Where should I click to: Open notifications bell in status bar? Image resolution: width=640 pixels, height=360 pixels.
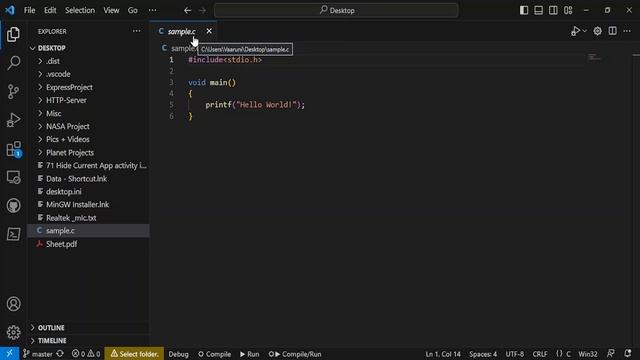[628, 353]
